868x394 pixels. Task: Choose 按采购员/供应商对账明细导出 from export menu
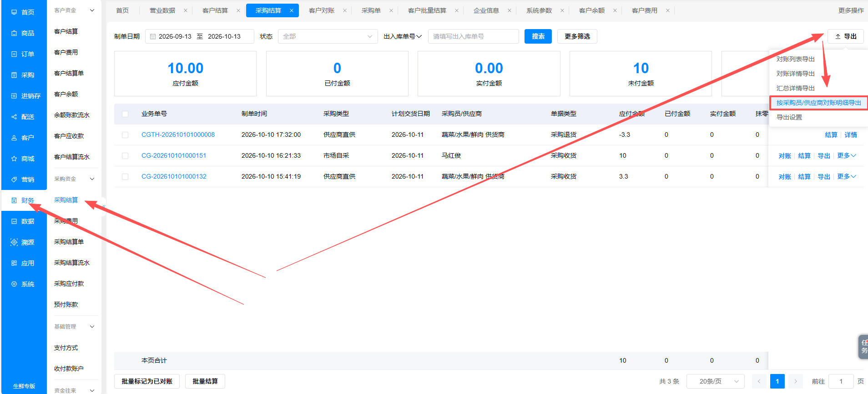[x=818, y=103]
